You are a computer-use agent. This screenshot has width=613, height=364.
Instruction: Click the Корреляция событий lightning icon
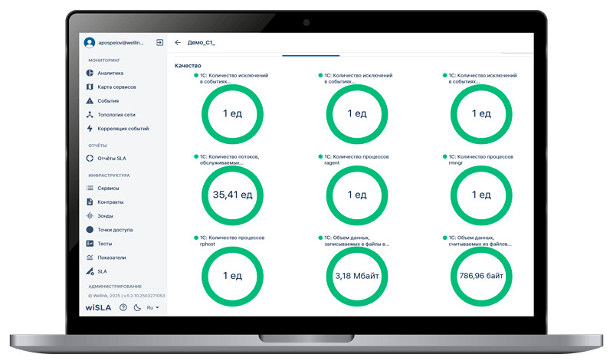[x=90, y=129]
